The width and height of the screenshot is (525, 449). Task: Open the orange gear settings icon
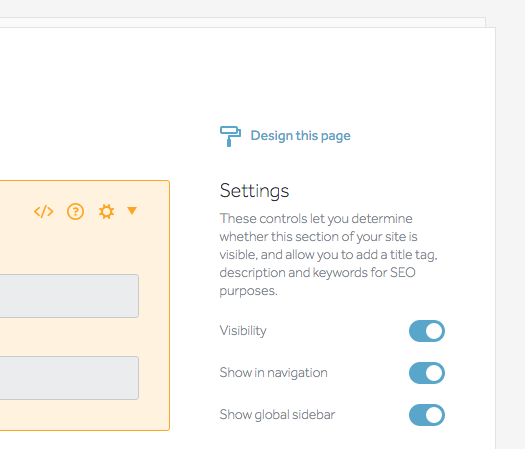click(x=106, y=212)
